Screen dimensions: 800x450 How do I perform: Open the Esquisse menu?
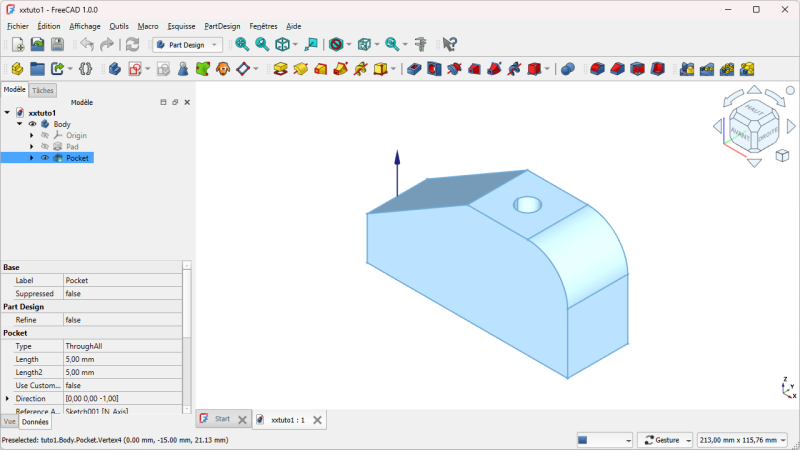click(x=180, y=26)
